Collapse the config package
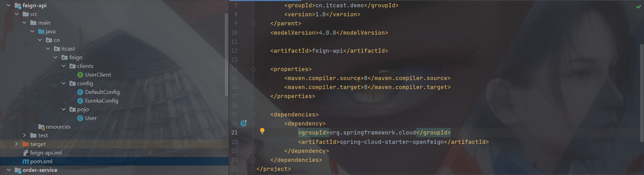The image size is (644, 175). 64,83
